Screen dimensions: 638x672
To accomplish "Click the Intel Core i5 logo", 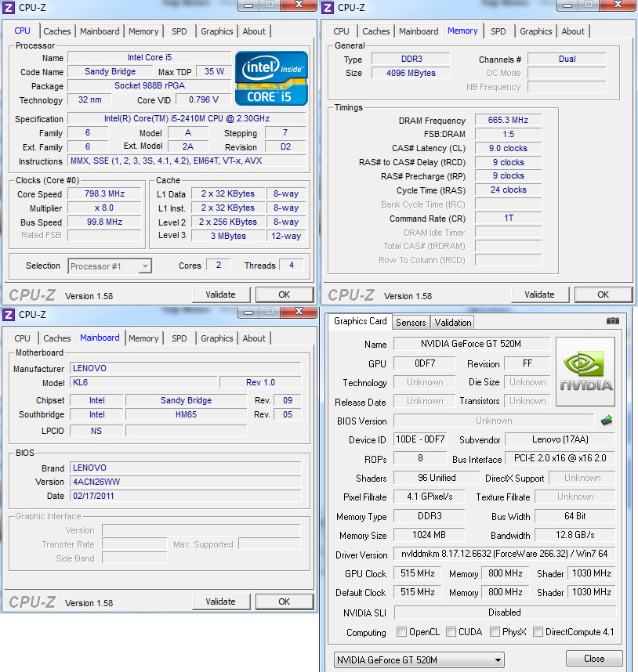I will tap(270, 78).
